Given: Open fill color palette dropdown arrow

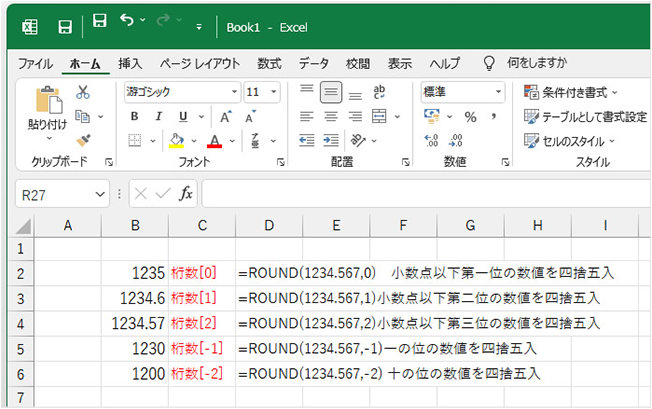Looking at the screenshot, I should click(194, 141).
